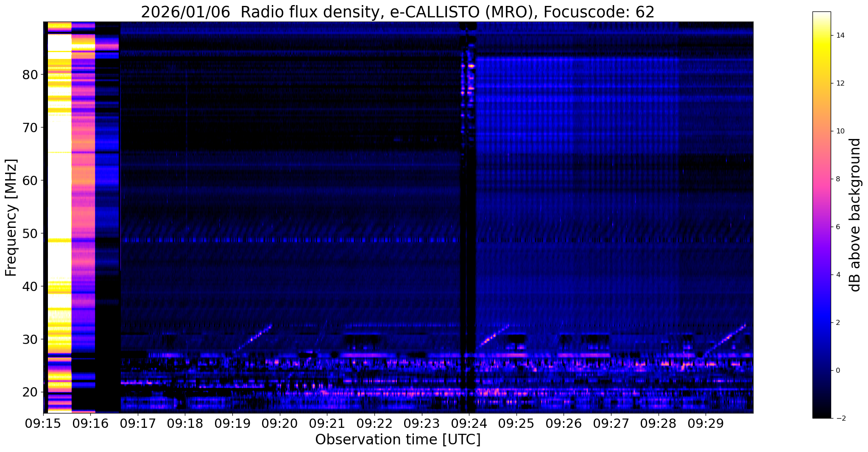Click the 30 MHz frequency tick label
Image resolution: width=868 pixels, height=452 pixels.
pyautogui.click(x=30, y=339)
